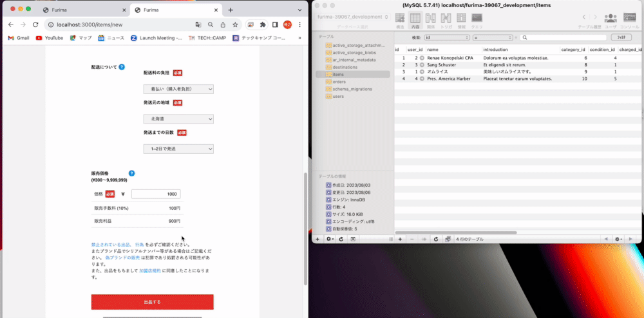Reload the Furima page in Chrome
This screenshot has width=644, height=318.
[35, 24]
